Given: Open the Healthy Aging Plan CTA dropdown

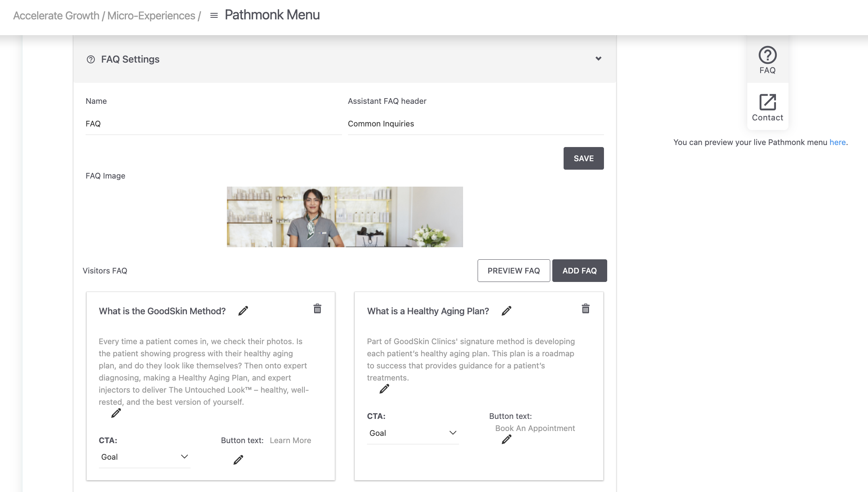Looking at the screenshot, I should (x=413, y=433).
